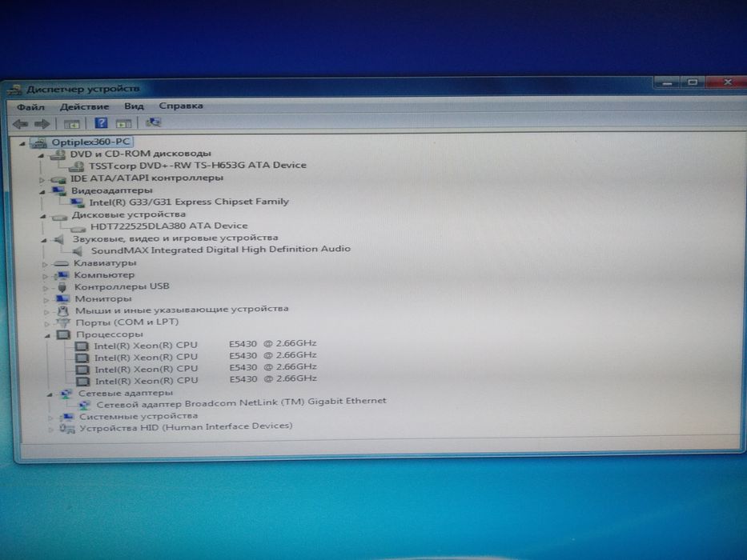Click the Intel G33/G31 adapter icon
Screen dimensions: 747x560
[77, 203]
